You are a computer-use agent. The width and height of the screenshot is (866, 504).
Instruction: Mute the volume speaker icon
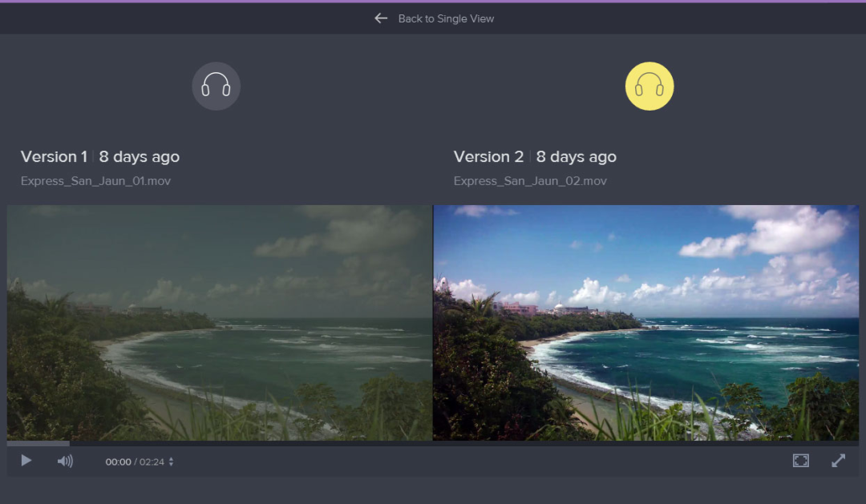pyautogui.click(x=65, y=461)
